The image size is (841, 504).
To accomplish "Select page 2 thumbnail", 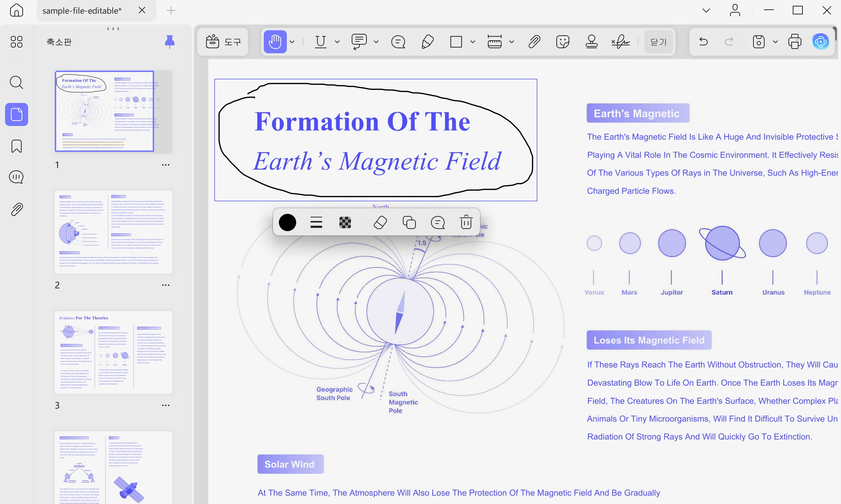I will point(114,232).
